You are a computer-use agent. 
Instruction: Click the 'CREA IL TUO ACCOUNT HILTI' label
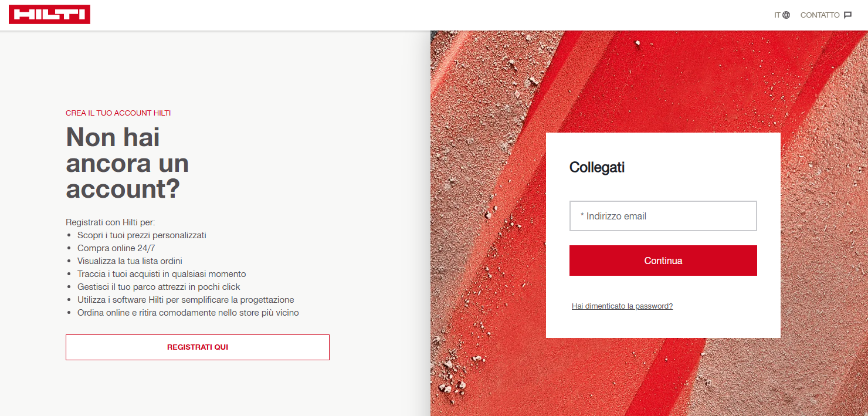click(118, 113)
